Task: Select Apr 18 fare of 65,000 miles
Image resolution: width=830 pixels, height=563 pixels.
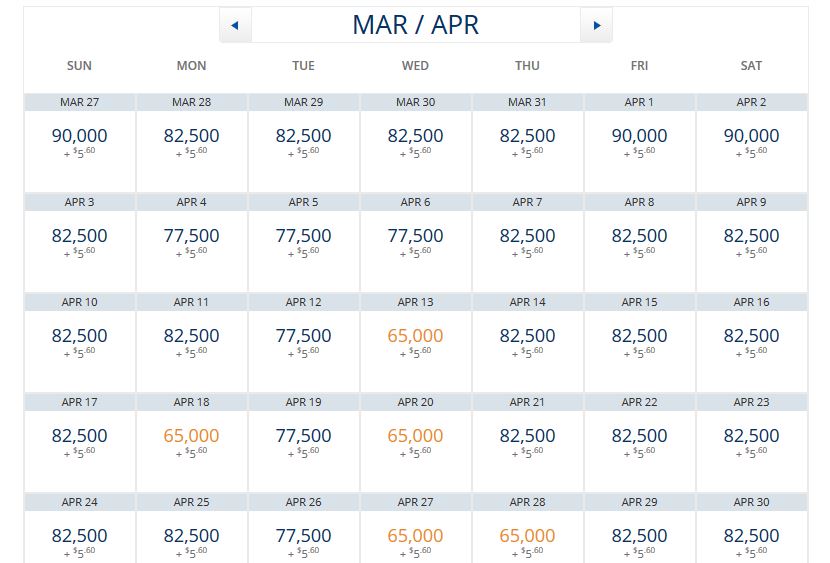Action: (x=191, y=437)
